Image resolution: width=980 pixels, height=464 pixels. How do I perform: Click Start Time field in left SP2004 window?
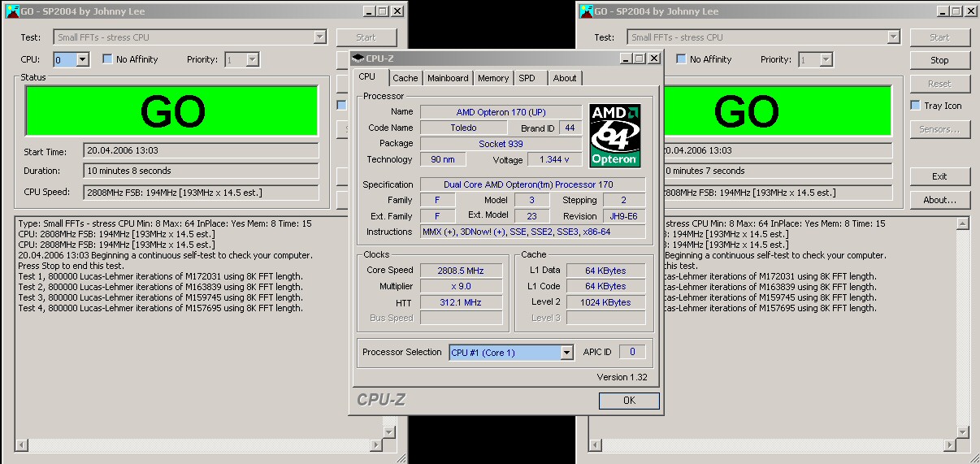(202, 150)
